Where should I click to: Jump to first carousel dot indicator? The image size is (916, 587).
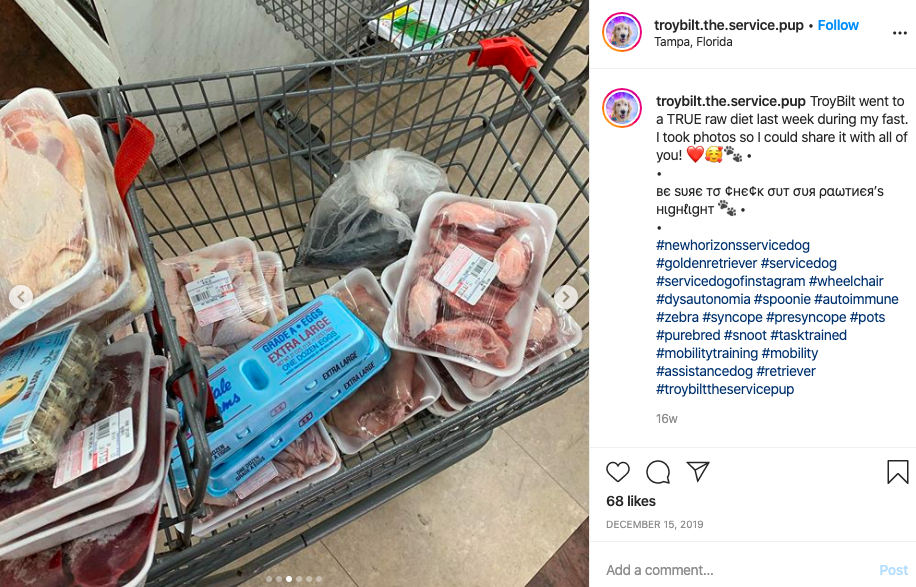(x=269, y=579)
